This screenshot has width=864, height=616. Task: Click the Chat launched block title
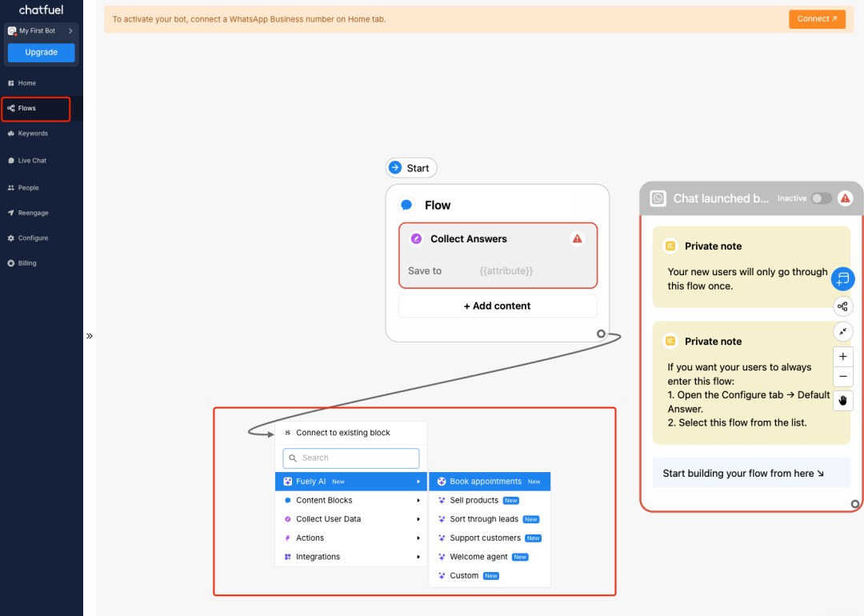point(721,198)
